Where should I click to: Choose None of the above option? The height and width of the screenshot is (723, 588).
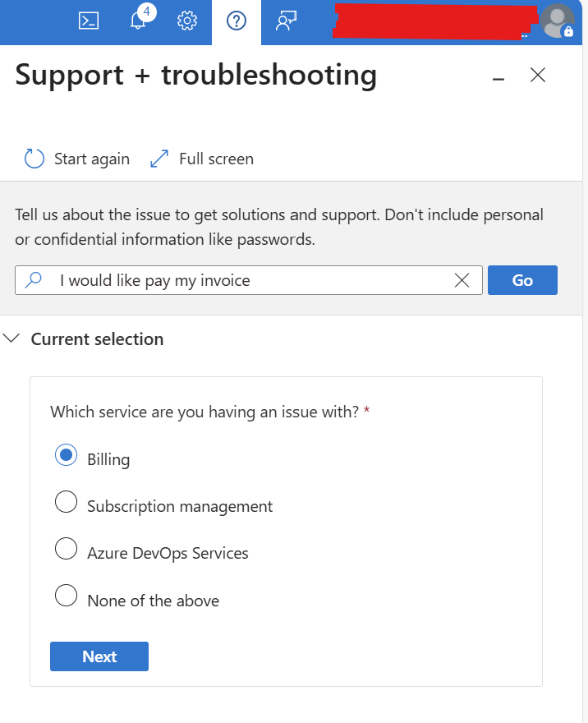point(66,596)
